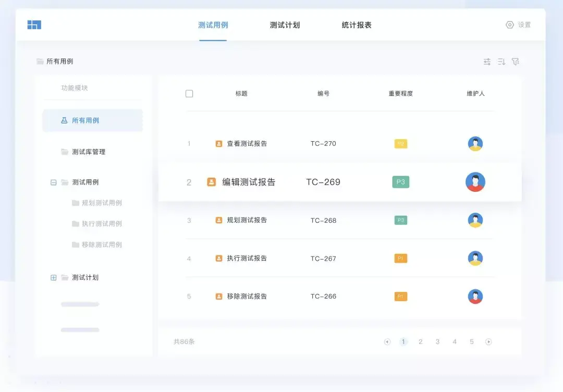Click maintainer avatar in TC-266 row
The height and width of the screenshot is (392, 563).
click(x=475, y=296)
